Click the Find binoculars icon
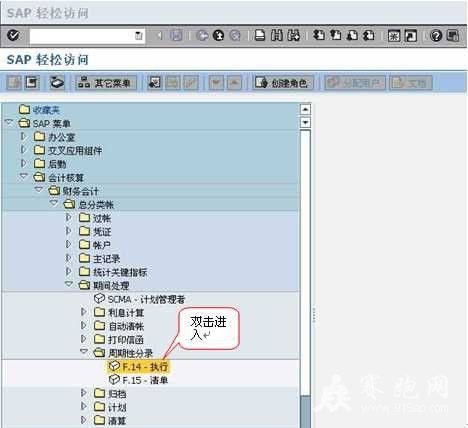This screenshot has width=468, height=428. tap(277, 35)
